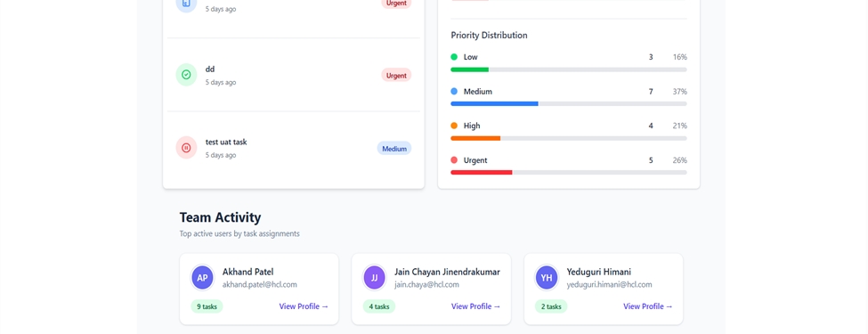Click the green checkmark icon beside dd task
The width and height of the screenshot is (868, 334).
coord(186,75)
